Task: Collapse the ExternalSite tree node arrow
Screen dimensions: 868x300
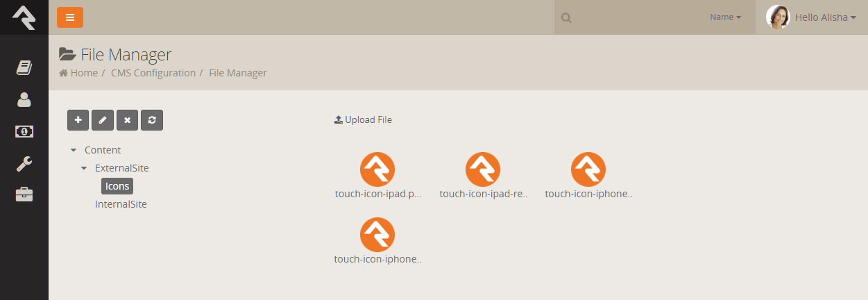Action: (x=84, y=168)
